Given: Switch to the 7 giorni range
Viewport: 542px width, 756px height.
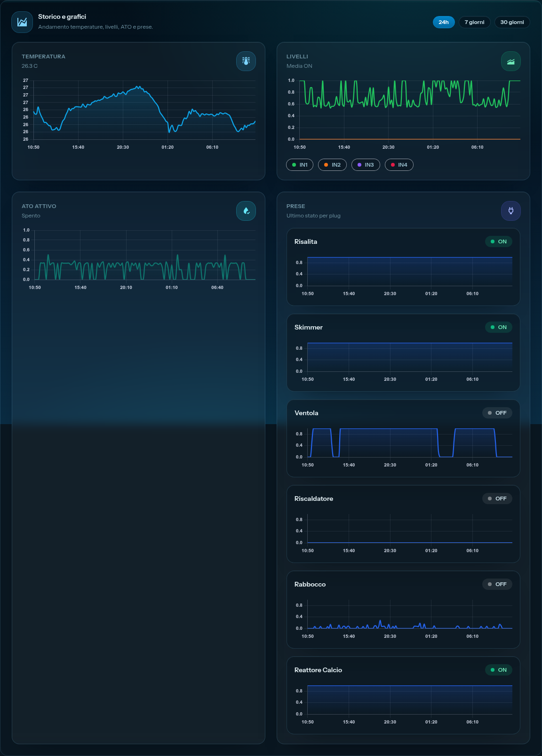Looking at the screenshot, I should (x=474, y=22).
